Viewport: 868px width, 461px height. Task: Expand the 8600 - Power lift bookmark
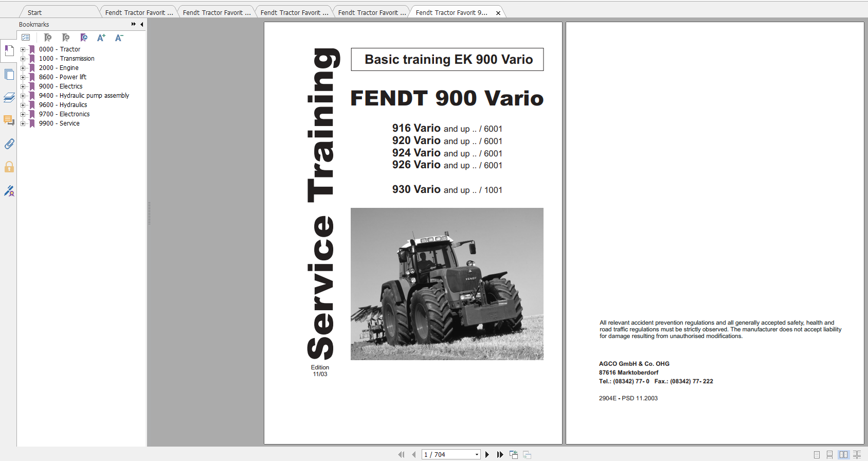(x=23, y=78)
